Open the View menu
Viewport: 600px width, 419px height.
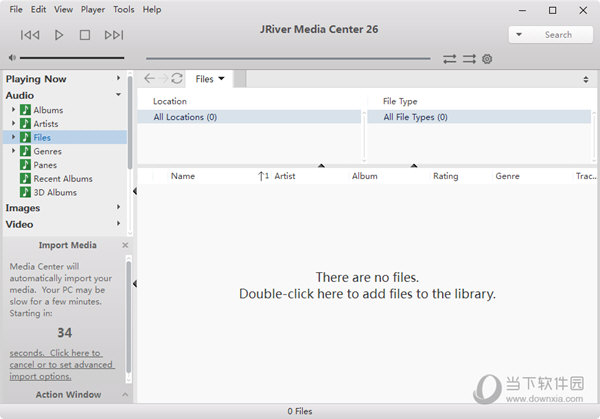(x=63, y=9)
